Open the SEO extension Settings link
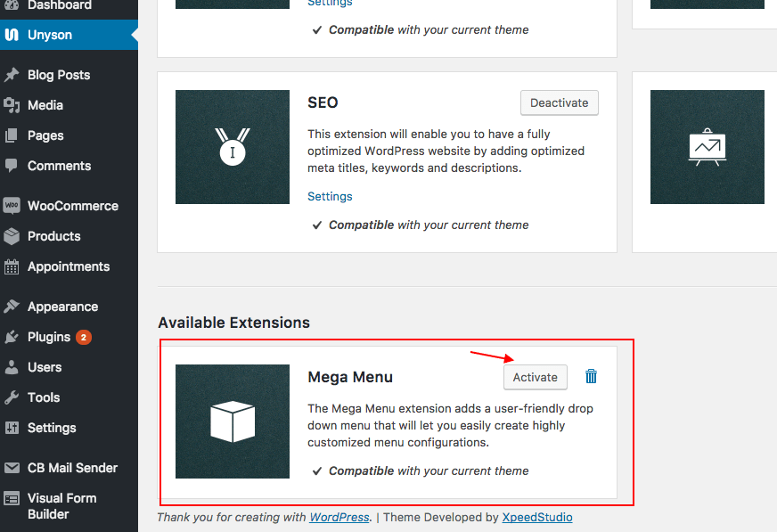This screenshot has width=777, height=532. (330, 196)
